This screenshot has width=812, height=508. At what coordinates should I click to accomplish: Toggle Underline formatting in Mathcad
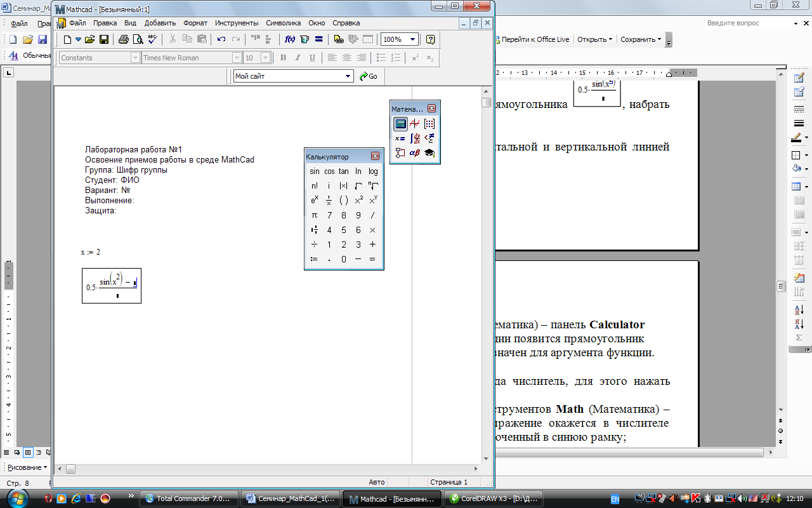pyautogui.click(x=311, y=58)
